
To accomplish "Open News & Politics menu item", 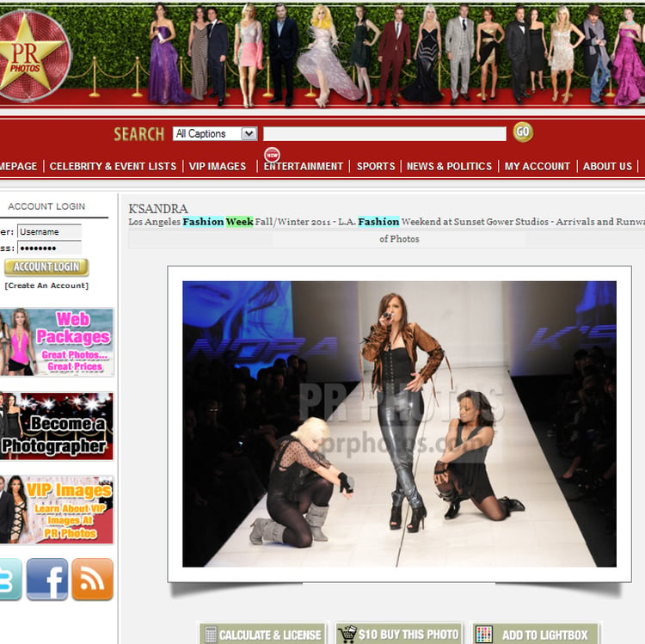I will (449, 166).
